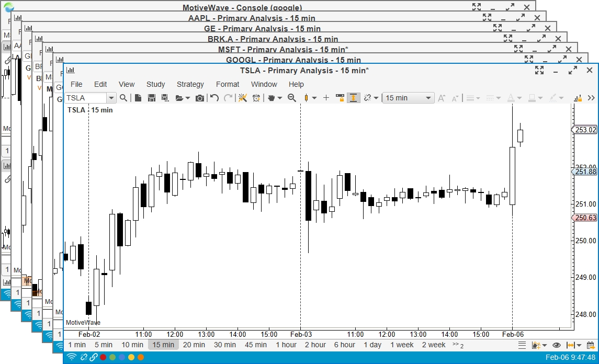The height and width of the screenshot is (364, 599).
Task: Click the green circle in the status bar
Action: click(x=112, y=358)
